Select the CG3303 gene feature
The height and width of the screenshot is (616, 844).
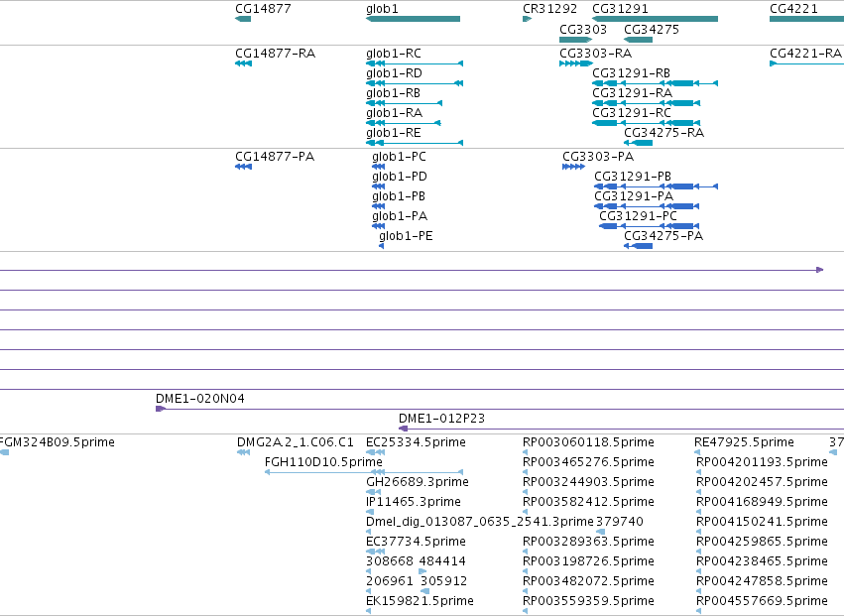click(x=575, y=40)
